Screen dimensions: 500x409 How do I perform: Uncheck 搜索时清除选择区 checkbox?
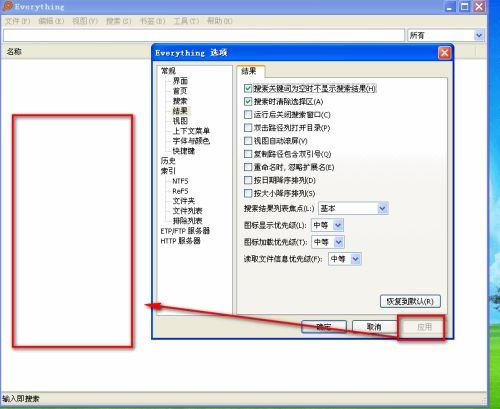tap(248, 101)
